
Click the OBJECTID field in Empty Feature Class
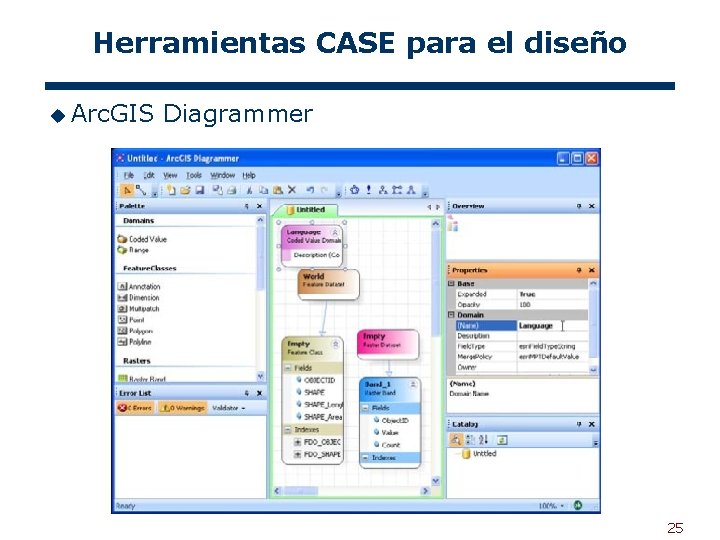pos(315,380)
